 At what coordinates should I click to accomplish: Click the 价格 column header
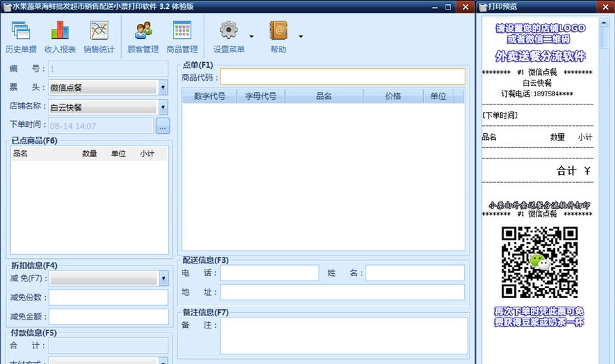(x=393, y=96)
